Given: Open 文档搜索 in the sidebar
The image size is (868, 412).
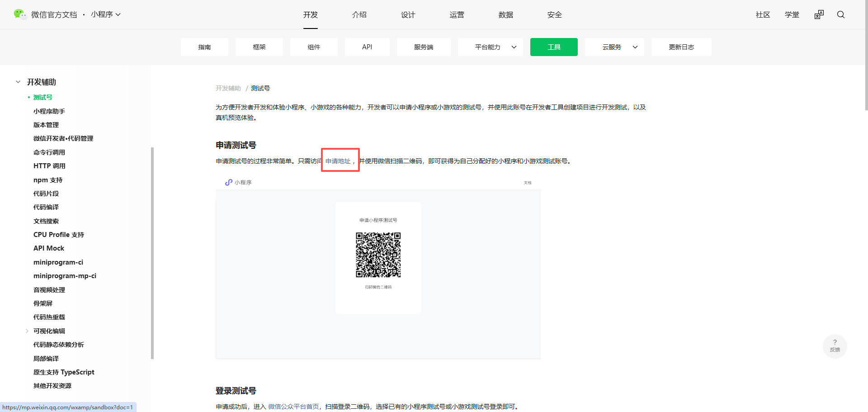Looking at the screenshot, I should (46, 221).
